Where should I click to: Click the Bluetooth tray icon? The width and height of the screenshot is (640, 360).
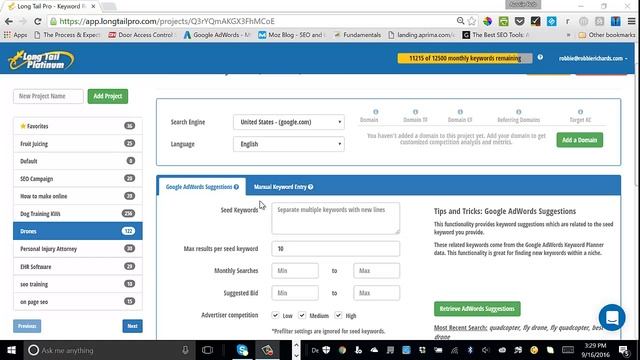[470, 350]
